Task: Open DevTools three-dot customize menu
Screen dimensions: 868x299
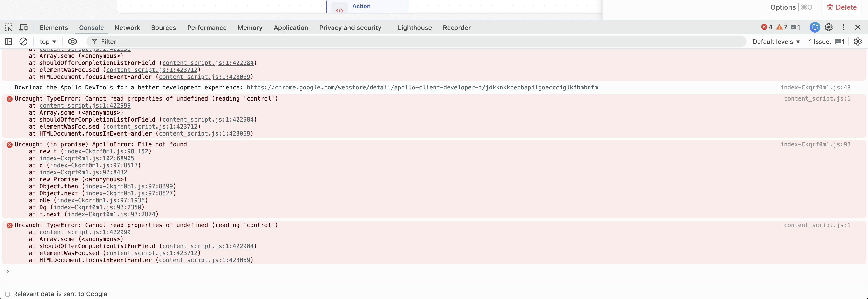Action: point(843,28)
